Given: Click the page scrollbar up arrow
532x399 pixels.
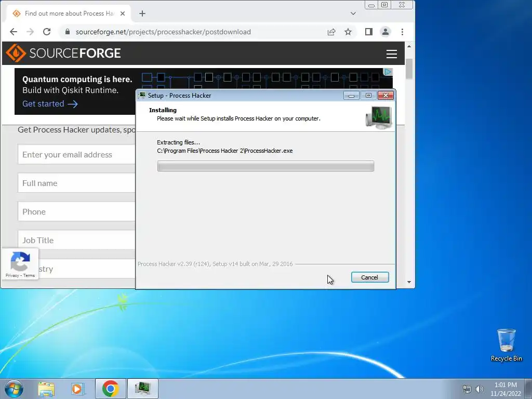Looking at the screenshot, I should click(x=409, y=46).
